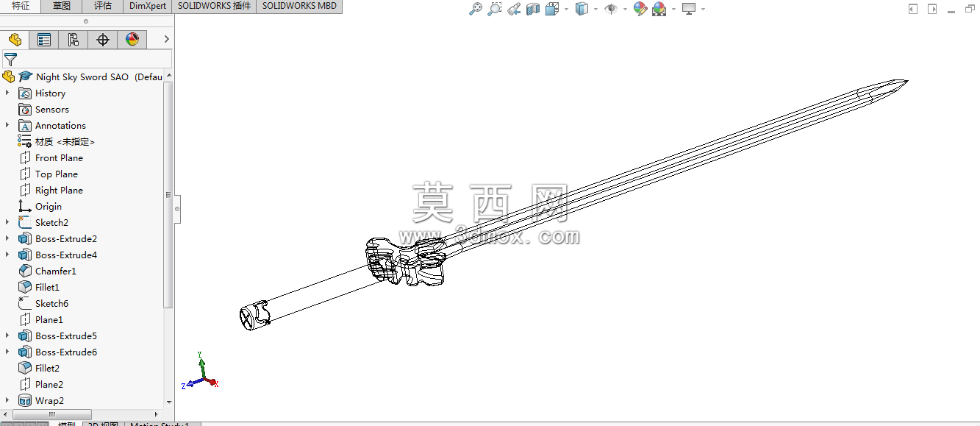Screen dimensions: 980x426
Task: Toggle the Section View icon
Action: (533, 9)
